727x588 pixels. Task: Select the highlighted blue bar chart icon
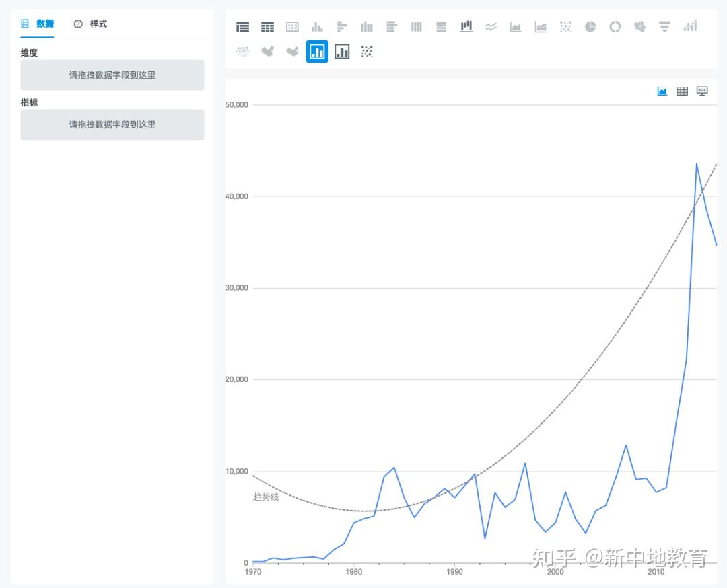pyautogui.click(x=317, y=51)
